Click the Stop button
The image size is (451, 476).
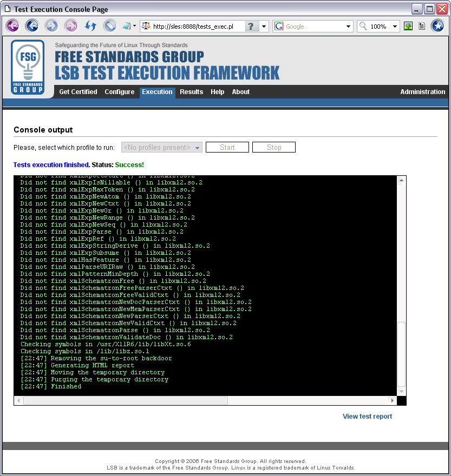pos(274,147)
